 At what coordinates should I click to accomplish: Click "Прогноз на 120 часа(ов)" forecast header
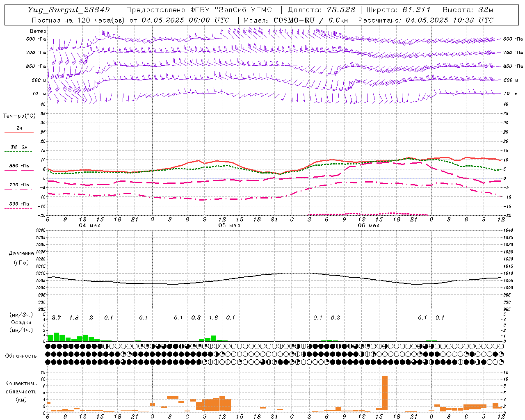coord(79,20)
